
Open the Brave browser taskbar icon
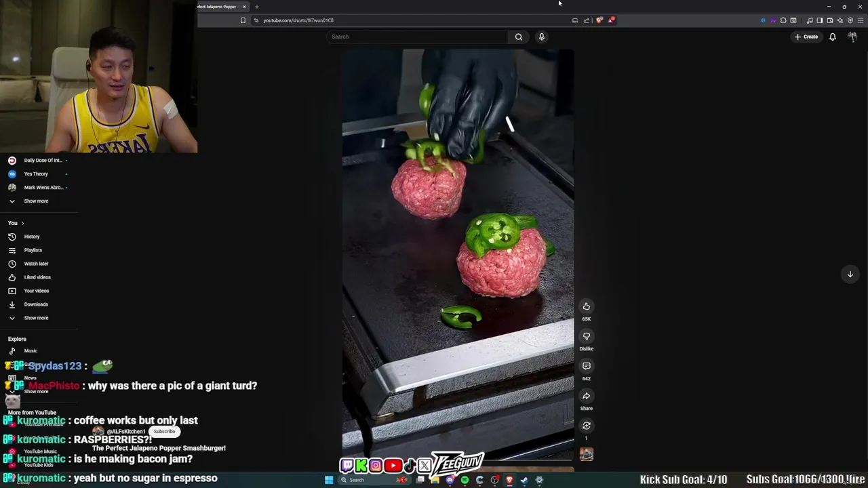tap(509, 480)
